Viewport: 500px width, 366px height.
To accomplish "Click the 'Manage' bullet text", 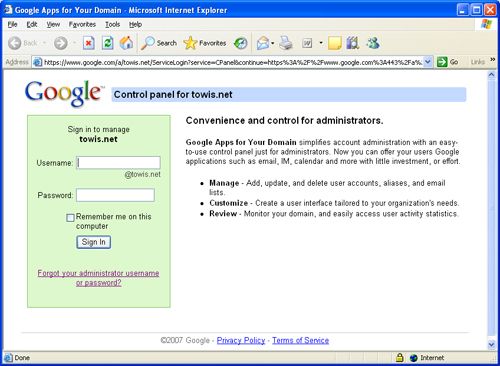I will point(224,183).
